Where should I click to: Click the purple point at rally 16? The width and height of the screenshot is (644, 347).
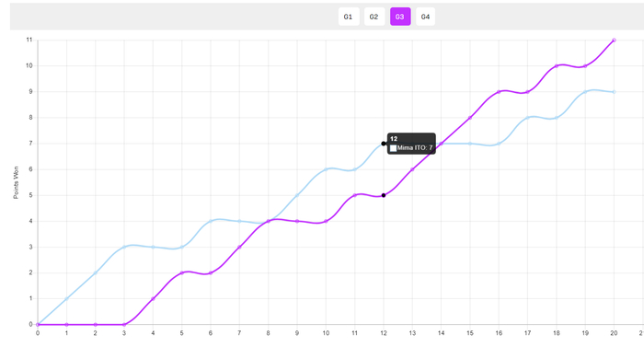click(x=499, y=92)
